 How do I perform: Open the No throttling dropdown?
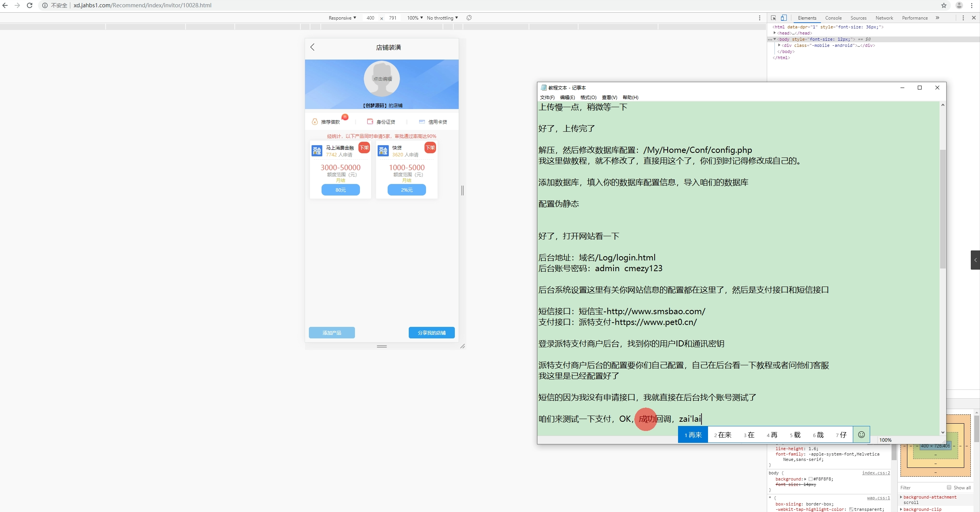point(442,18)
